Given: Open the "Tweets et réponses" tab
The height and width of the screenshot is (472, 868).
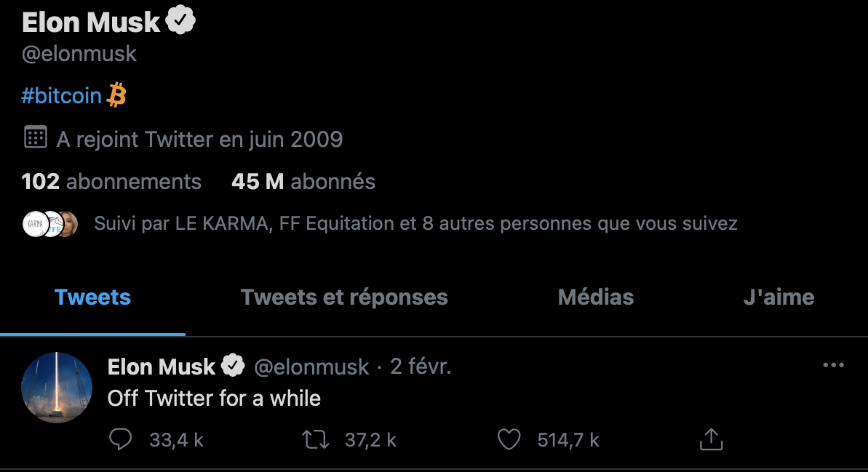Looking at the screenshot, I should click(344, 297).
